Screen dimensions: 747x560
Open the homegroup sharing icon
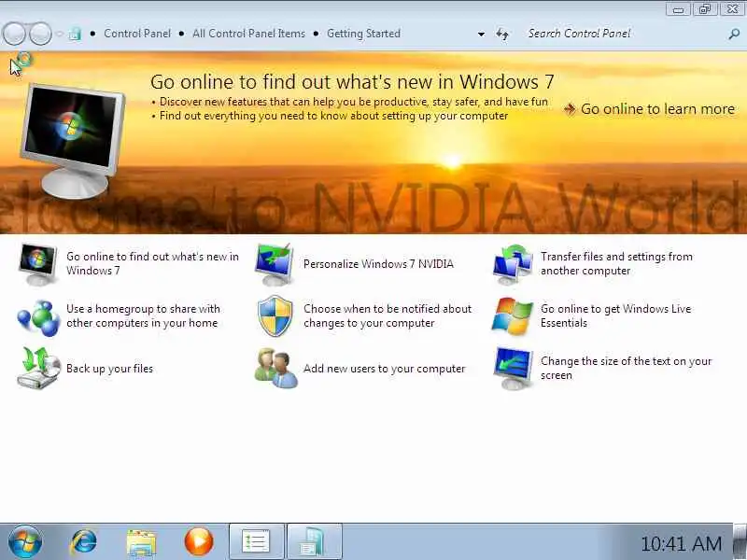coord(38,316)
